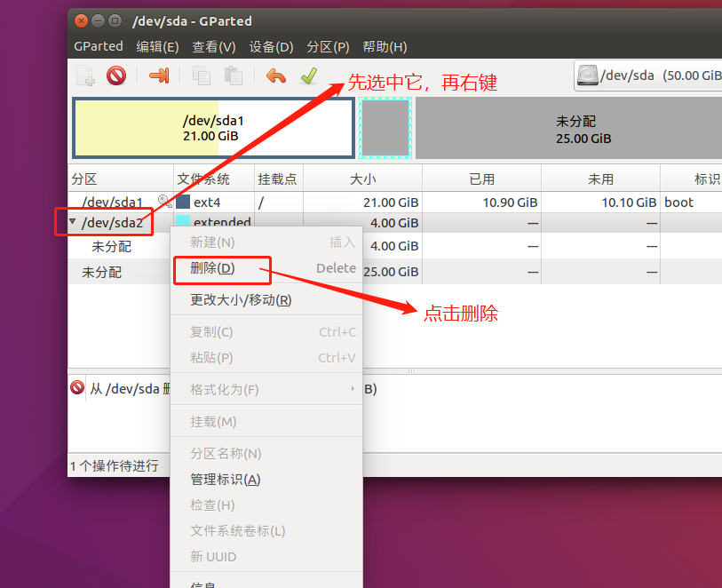Choose 复制(C) in context menu

[266, 332]
